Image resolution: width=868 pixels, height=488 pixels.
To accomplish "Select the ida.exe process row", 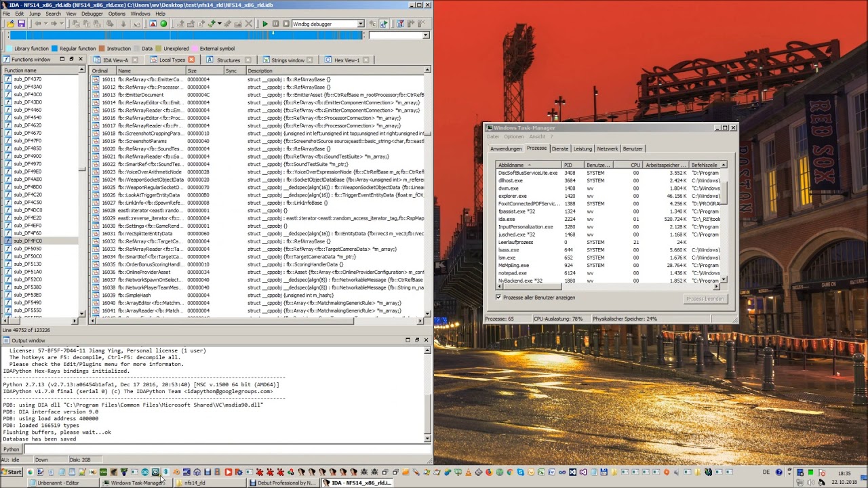I will pyautogui.click(x=608, y=219).
